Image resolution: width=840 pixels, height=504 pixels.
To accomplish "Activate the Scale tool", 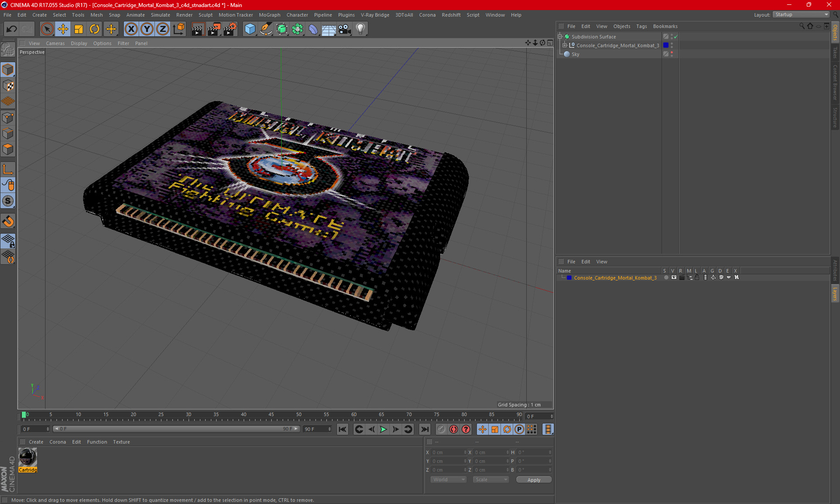I will click(79, 29).
